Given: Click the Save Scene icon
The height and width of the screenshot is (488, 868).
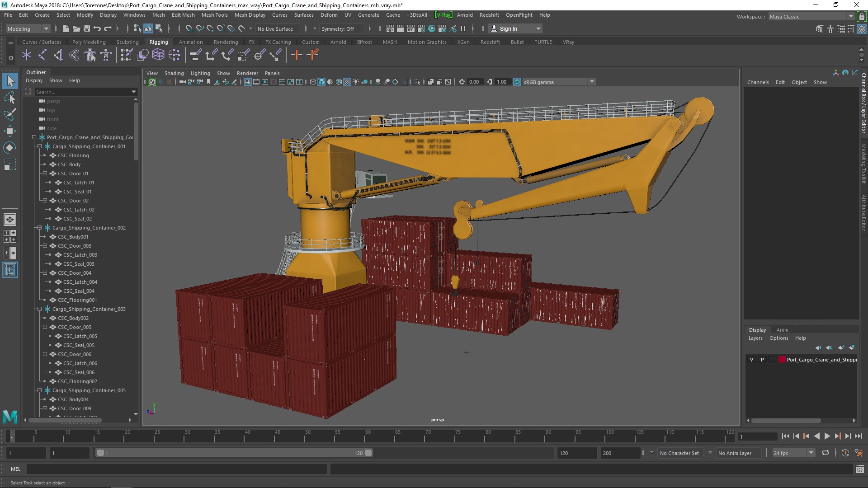Looking at the screenshot, I should 87,28.
